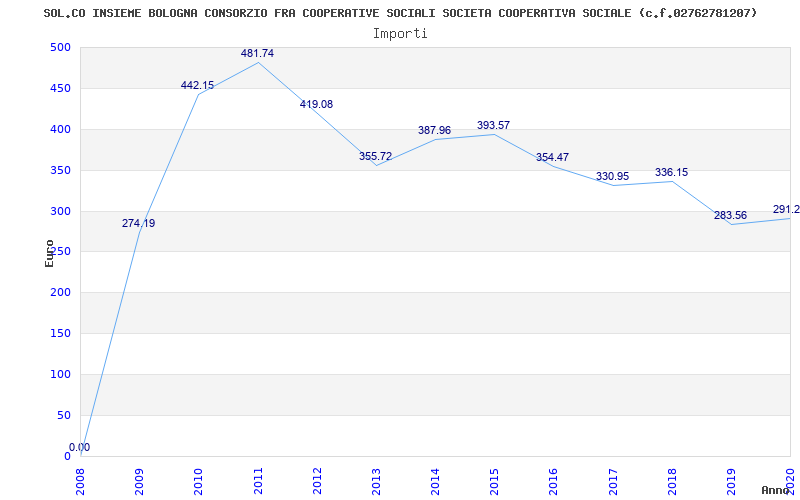Click the year 2013 axis label
Image resolution: width=800 pixels, height=500 pixels.
pos(376,481)
